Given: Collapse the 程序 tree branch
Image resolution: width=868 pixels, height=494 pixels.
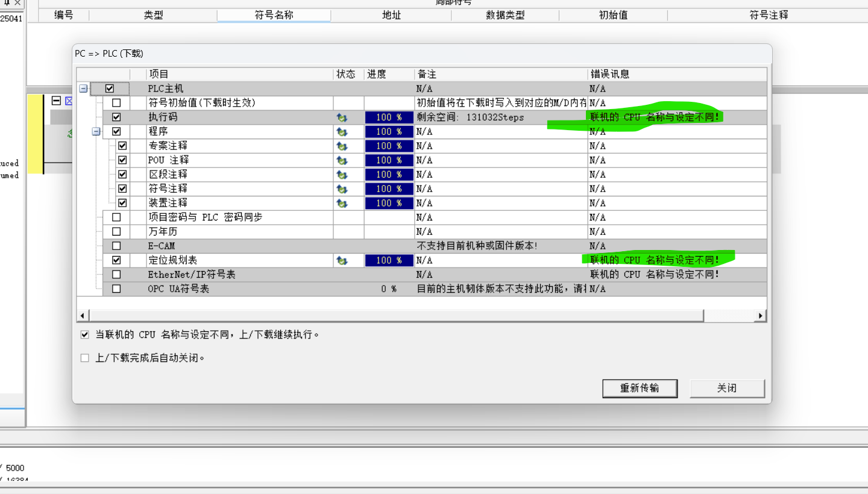Looking at the screenshot, I should [x=96, y=131].
